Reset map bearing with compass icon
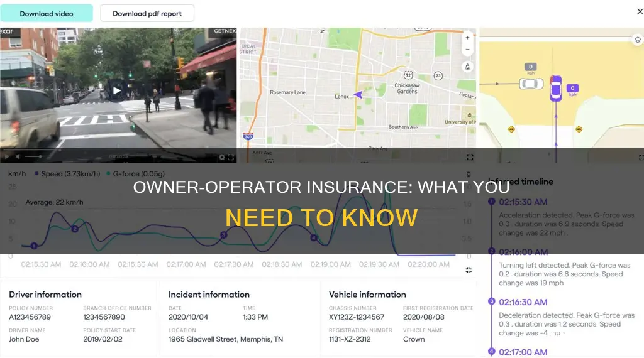644x358 pixels. 467,67
